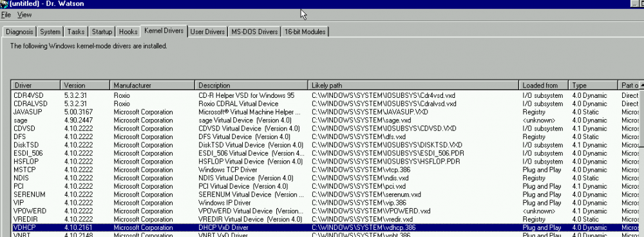Open the View menu

(x=24, y=15)
